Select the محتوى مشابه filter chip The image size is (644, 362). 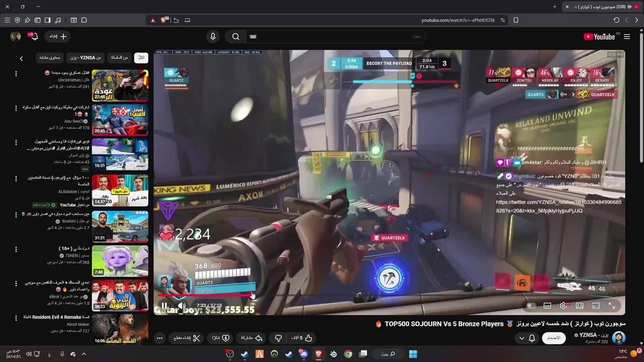click(x=50, y=58)
